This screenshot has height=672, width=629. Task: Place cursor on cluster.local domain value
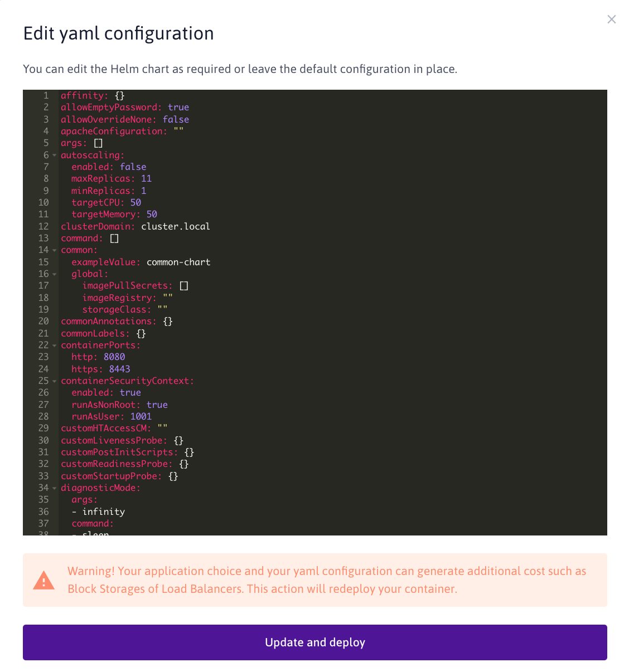176,227
